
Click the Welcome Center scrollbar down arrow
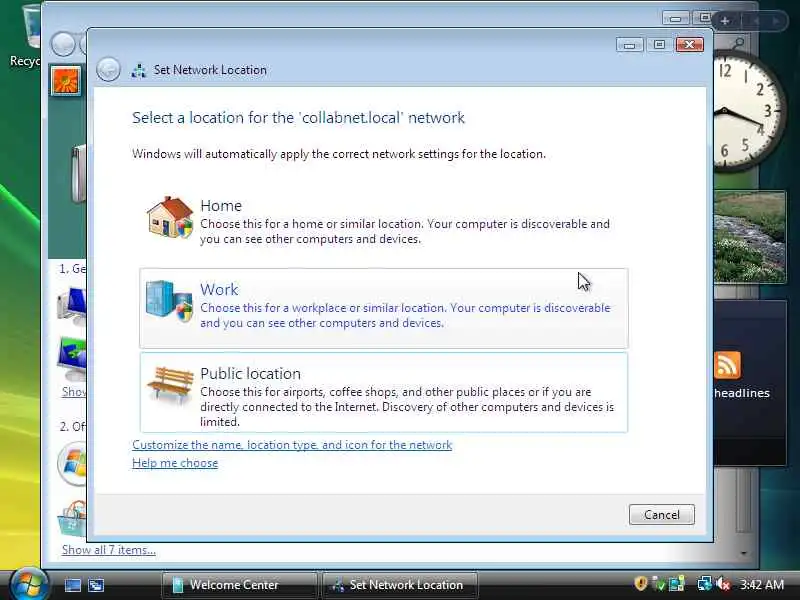743,553
